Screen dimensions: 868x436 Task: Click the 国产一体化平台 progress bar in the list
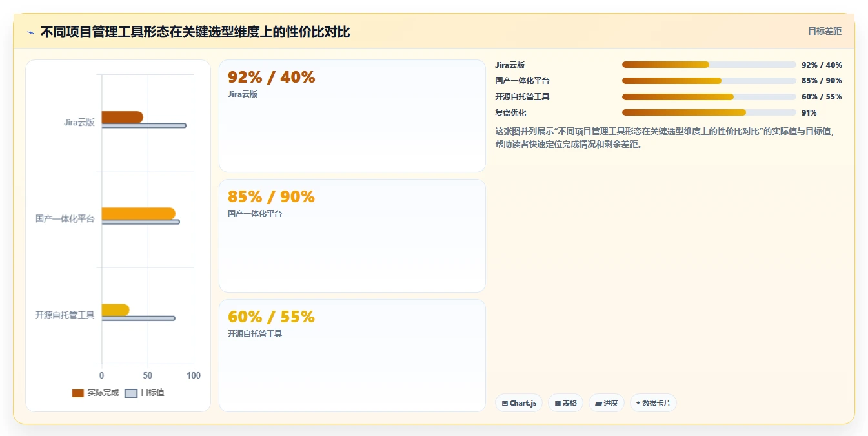709,81
